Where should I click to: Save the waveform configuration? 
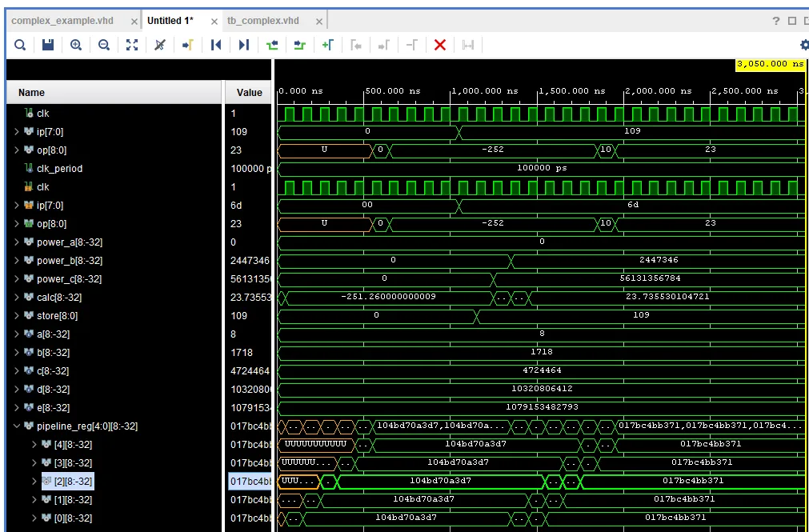pos(48,46)
